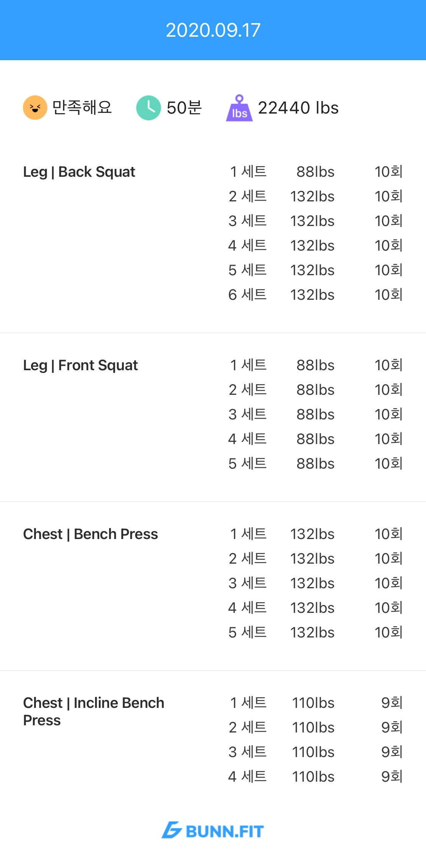Select the 2020.09.17 date header
The image size is (426, 868).
point(213,30)
